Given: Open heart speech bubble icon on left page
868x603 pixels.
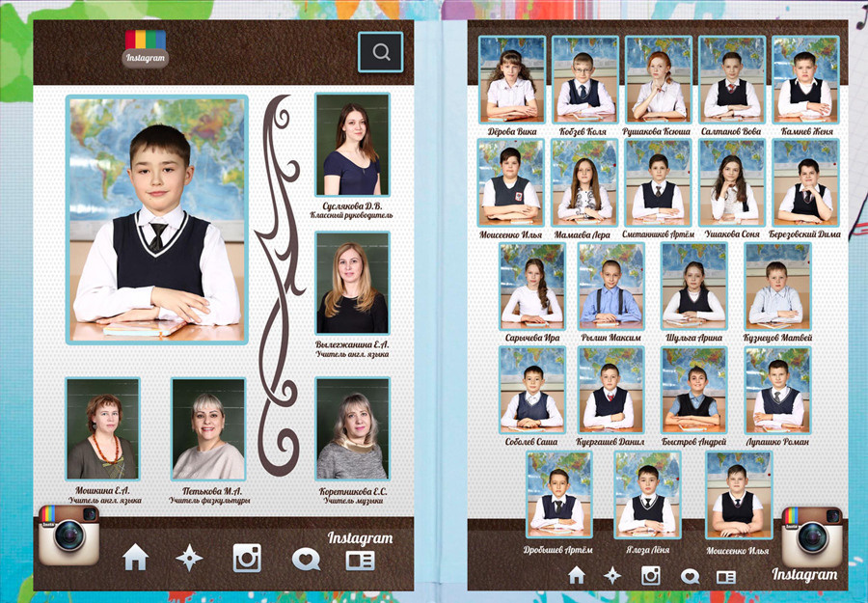Looking at the screenshot, I should 306,559.
